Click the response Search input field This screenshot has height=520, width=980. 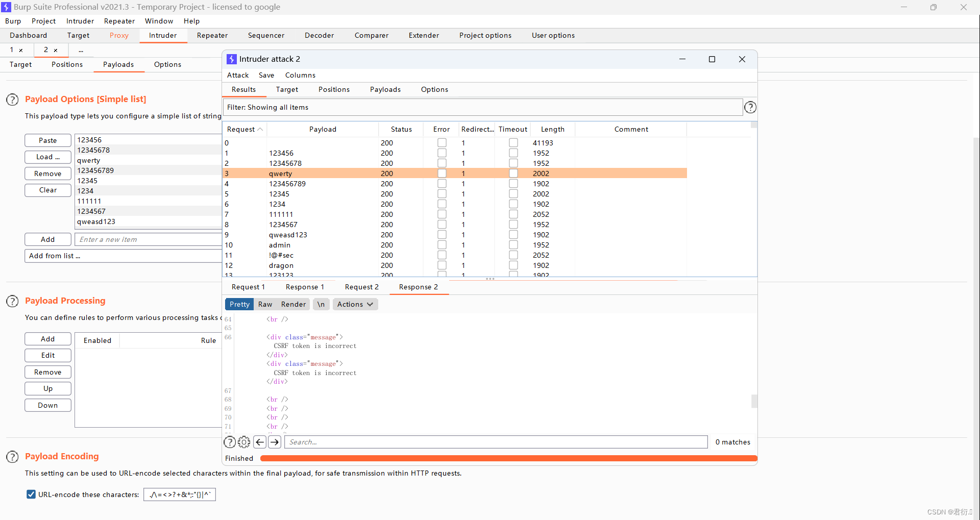click(x=496, y=442)
